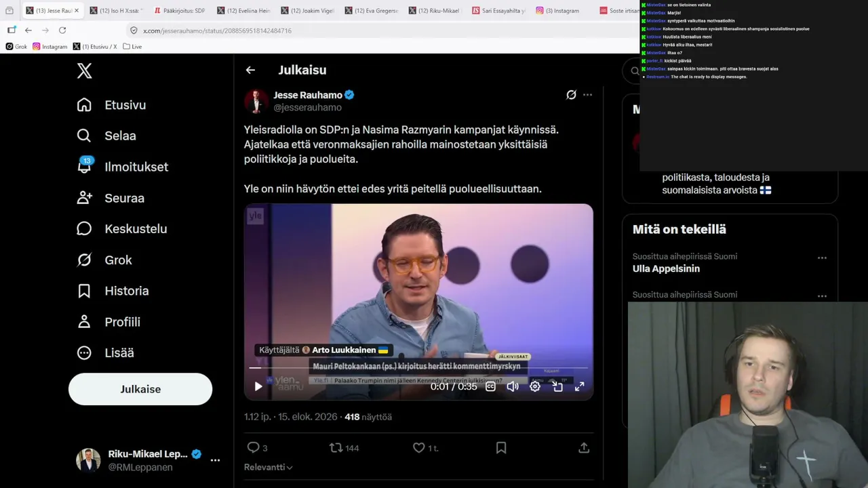Open the @jesserauhamo handle link
The height and width of the screenshot is (488, 868).
point(307,107)
